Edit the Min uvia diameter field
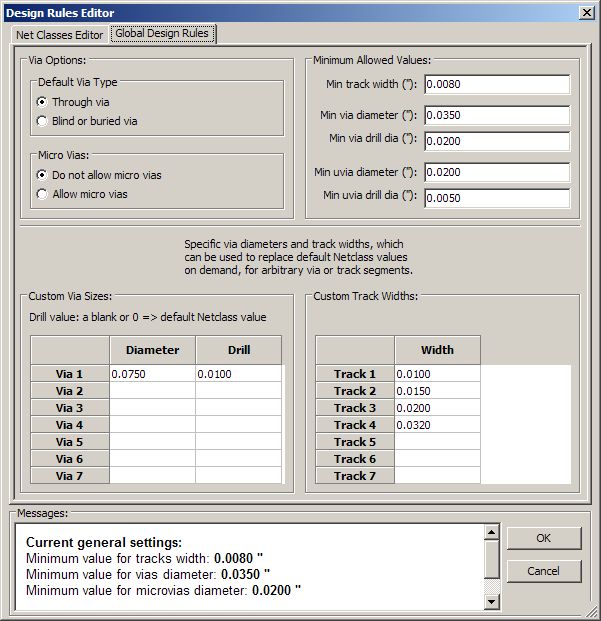Image resolution: width=601 pixels, height=621 pixels. click(x=497, y=172)
